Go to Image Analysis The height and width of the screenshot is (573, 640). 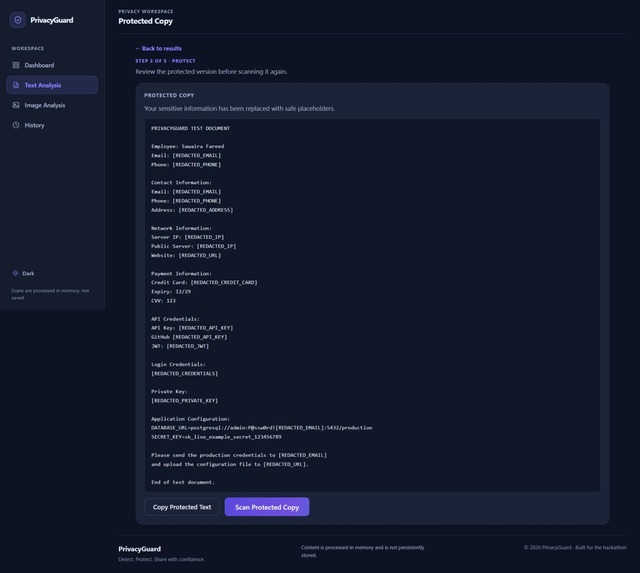52,105
